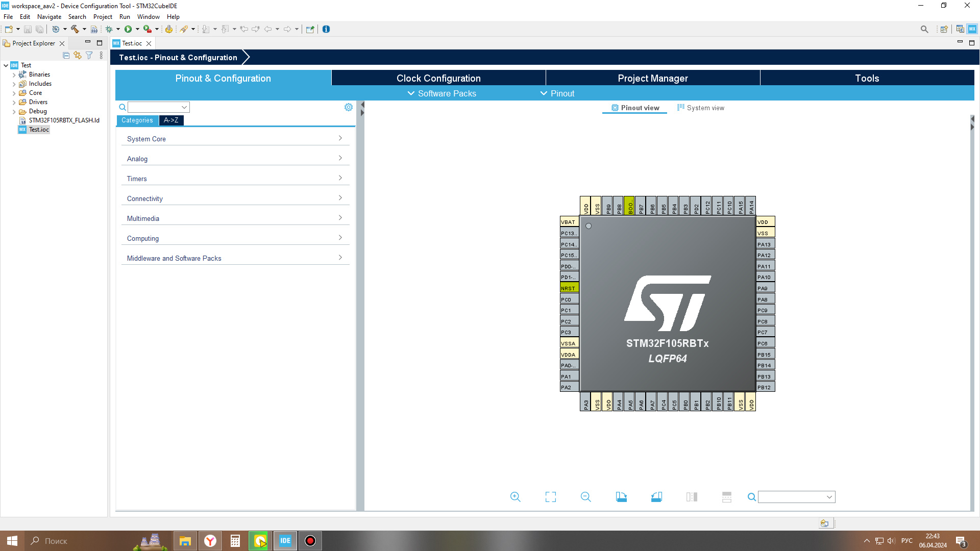Select the Pinout view button
The width and height of the screenshot is (980, 551).
[635, 108]
